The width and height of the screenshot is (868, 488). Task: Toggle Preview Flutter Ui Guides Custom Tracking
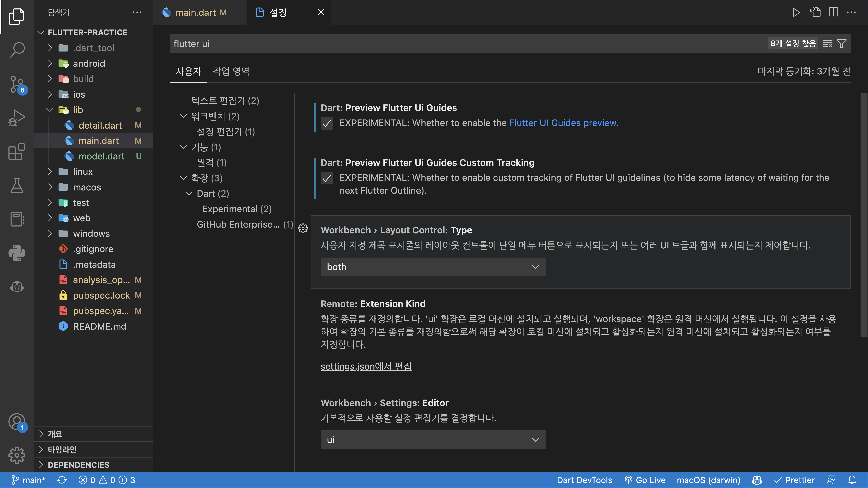click(327, 178)
